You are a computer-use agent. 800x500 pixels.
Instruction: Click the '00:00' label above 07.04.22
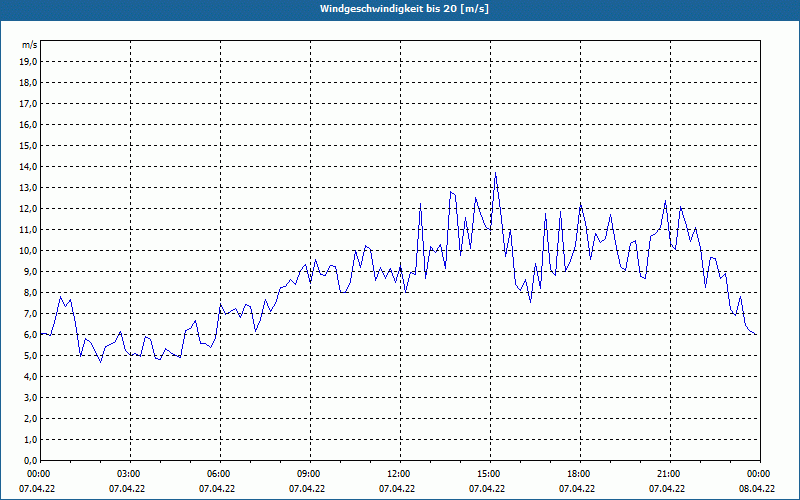point(37,474)
